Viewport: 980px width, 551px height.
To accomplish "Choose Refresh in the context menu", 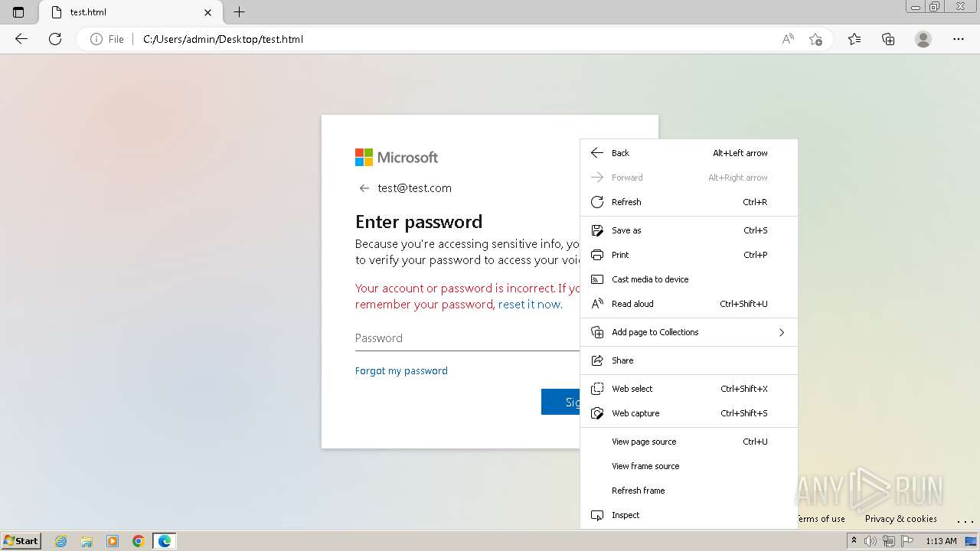I will tap(689, 202).
